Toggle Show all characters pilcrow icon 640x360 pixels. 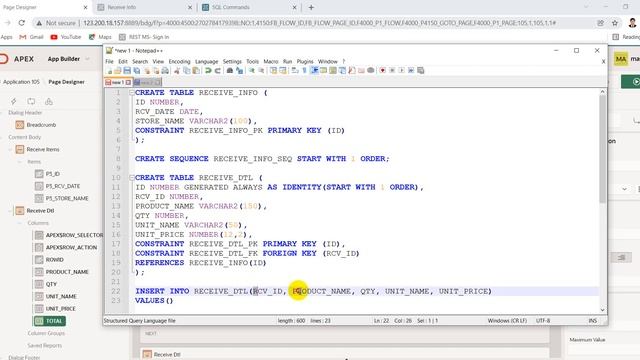(304, 71)
